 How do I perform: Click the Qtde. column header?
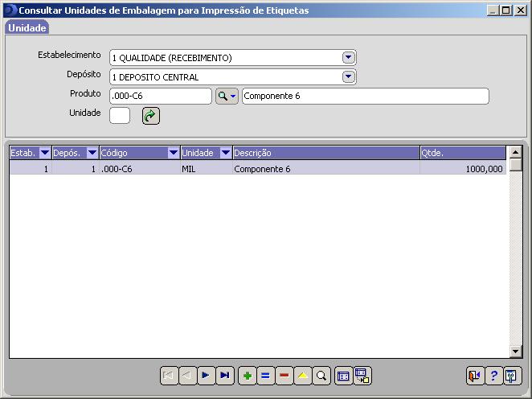tap(462, 153)
